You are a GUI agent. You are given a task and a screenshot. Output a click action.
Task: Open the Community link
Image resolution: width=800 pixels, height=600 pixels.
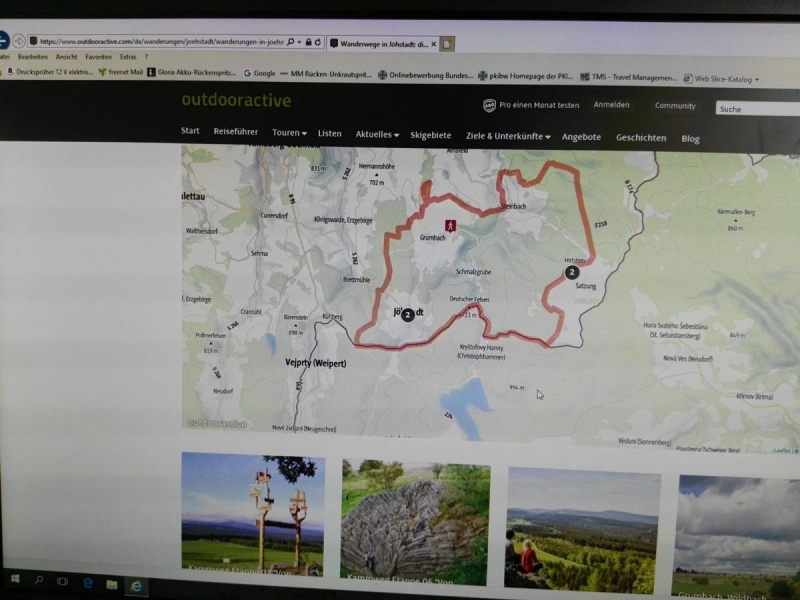pos(675,106)
